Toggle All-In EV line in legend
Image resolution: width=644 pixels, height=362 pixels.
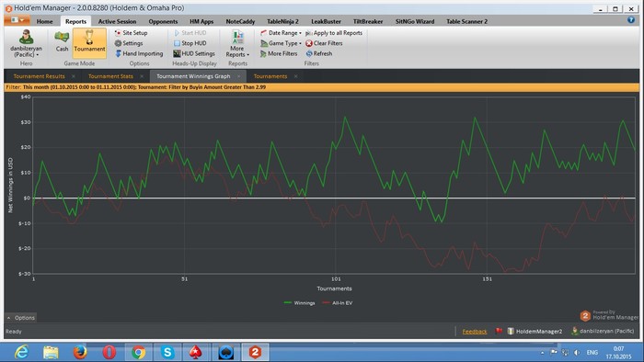(338, 303)
